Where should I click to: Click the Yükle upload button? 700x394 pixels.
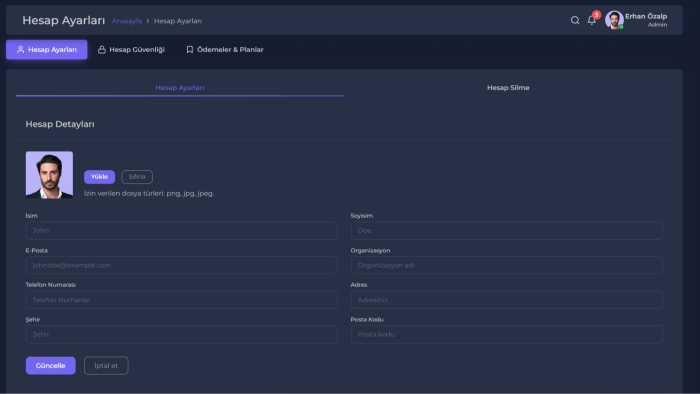99,177
